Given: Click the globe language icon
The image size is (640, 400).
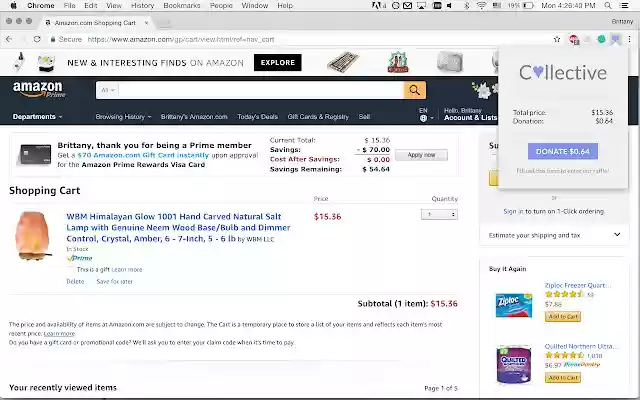Looking at the screenshot, I should click(423, 118).
